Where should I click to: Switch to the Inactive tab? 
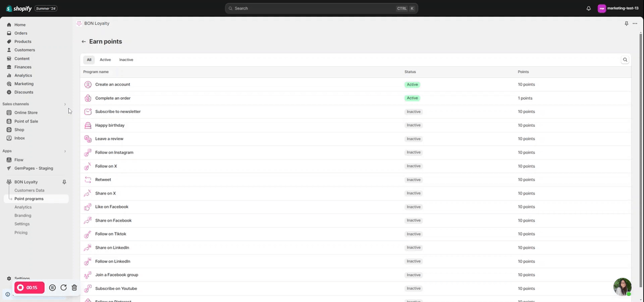pyautogui.click(x=126, y=60)
